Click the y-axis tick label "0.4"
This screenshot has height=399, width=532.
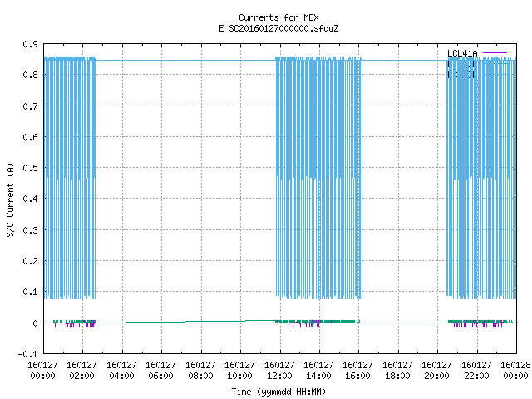tap(30, 199)
